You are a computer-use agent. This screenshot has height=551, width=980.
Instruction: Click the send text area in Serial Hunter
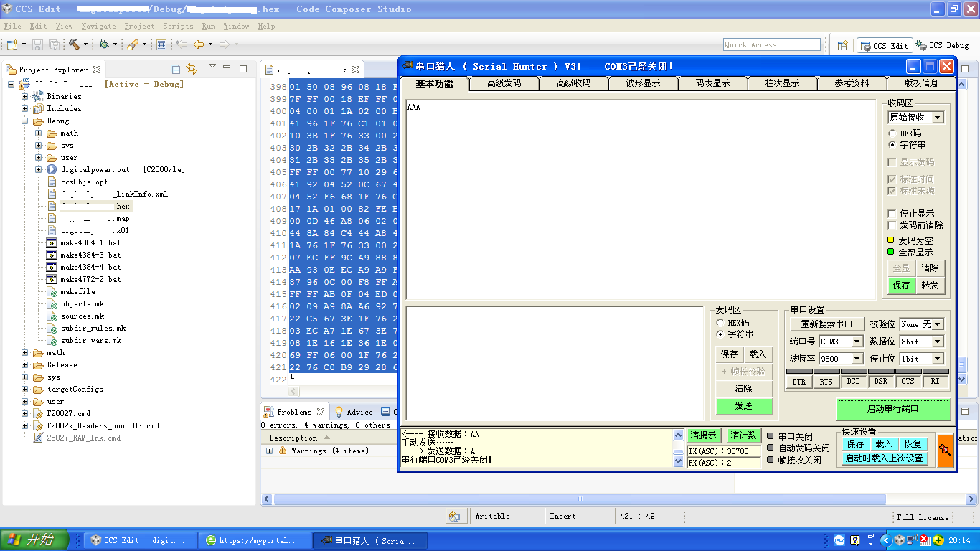coord(555,363)
